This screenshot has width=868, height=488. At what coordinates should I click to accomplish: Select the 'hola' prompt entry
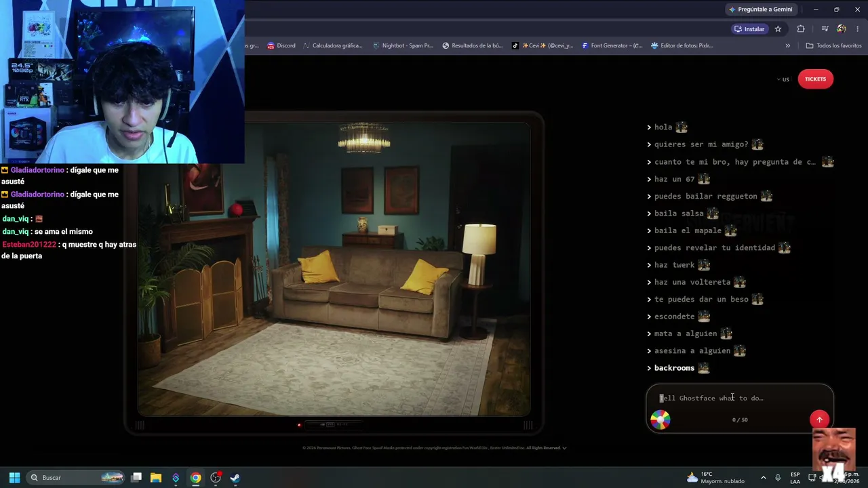click(x=663, y=127)
